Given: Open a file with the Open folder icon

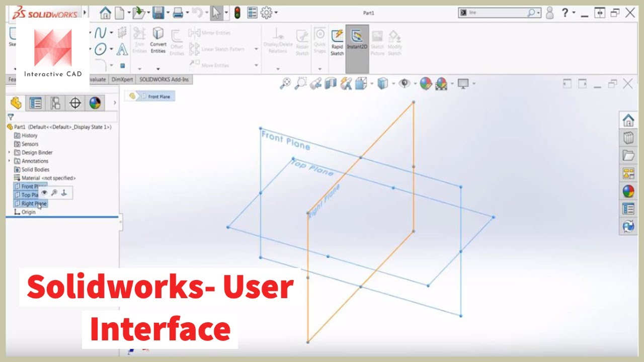Looking at the screenshot, I should pyautogui.click(x=139, y=13).
